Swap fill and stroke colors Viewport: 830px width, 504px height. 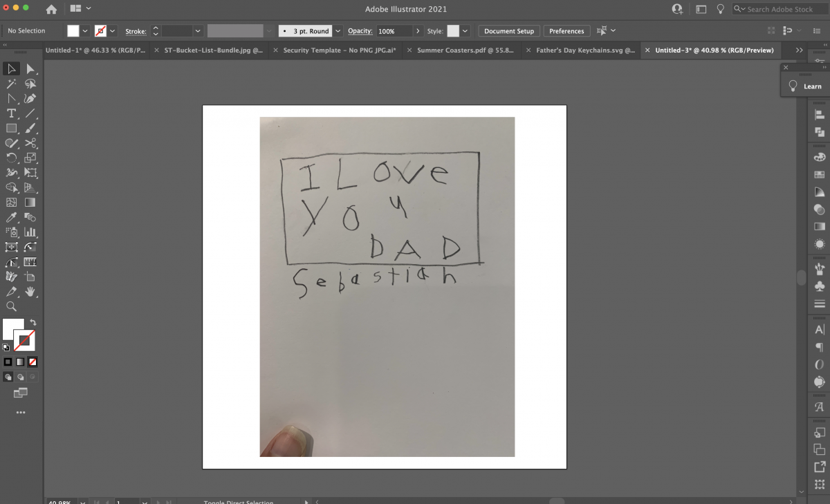33,323
